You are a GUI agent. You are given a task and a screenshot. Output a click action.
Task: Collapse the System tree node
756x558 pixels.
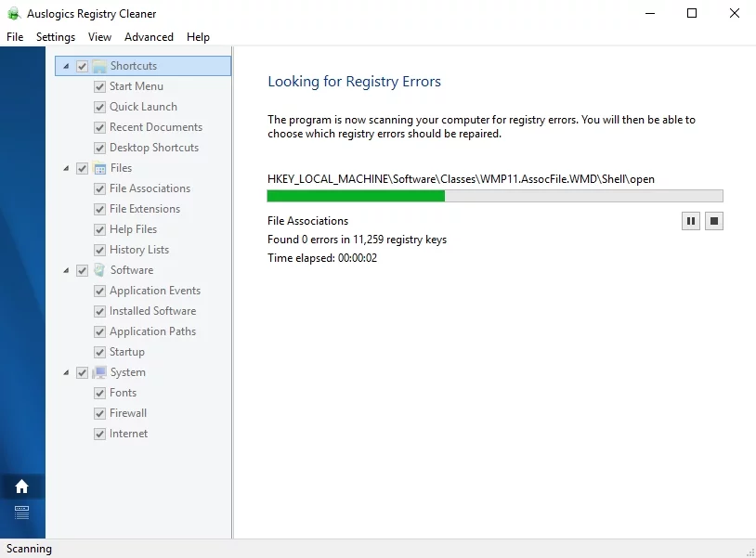[x=66, y=372]
